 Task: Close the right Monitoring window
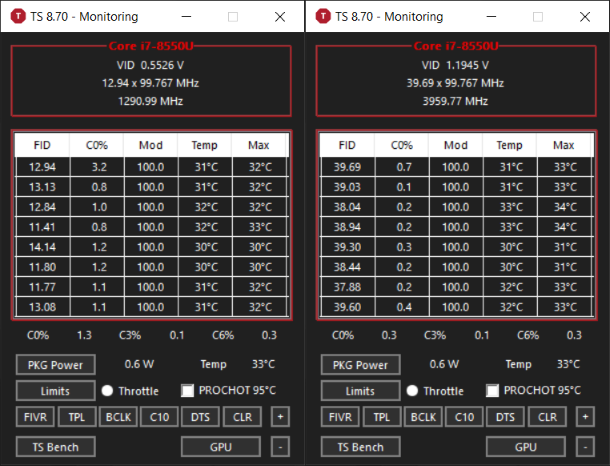click(x=585, y=17)
